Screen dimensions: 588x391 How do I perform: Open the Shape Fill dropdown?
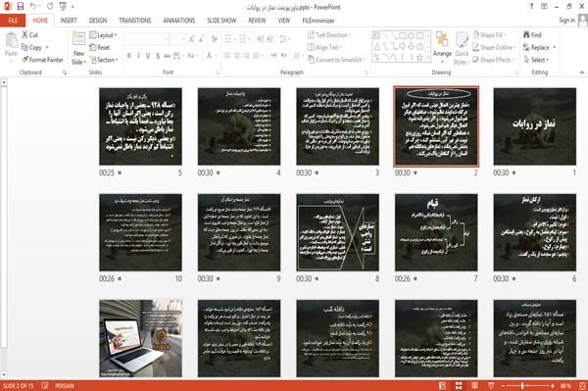(489, 35)
